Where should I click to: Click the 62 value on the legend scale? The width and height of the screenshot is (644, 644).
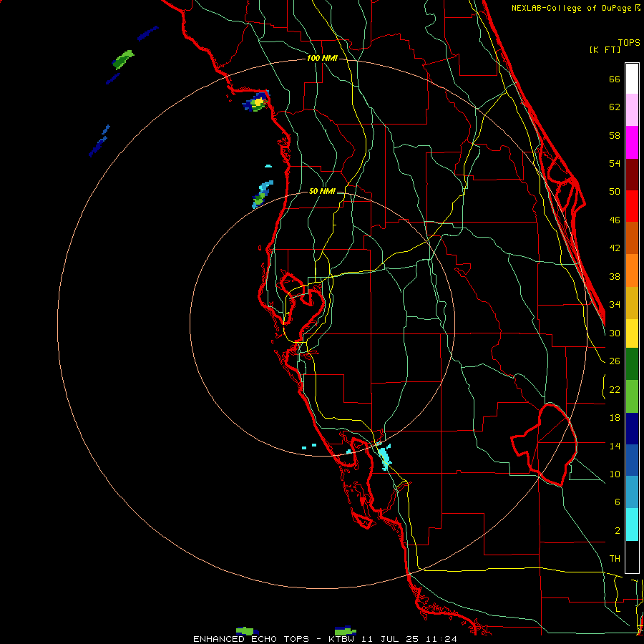615,107
